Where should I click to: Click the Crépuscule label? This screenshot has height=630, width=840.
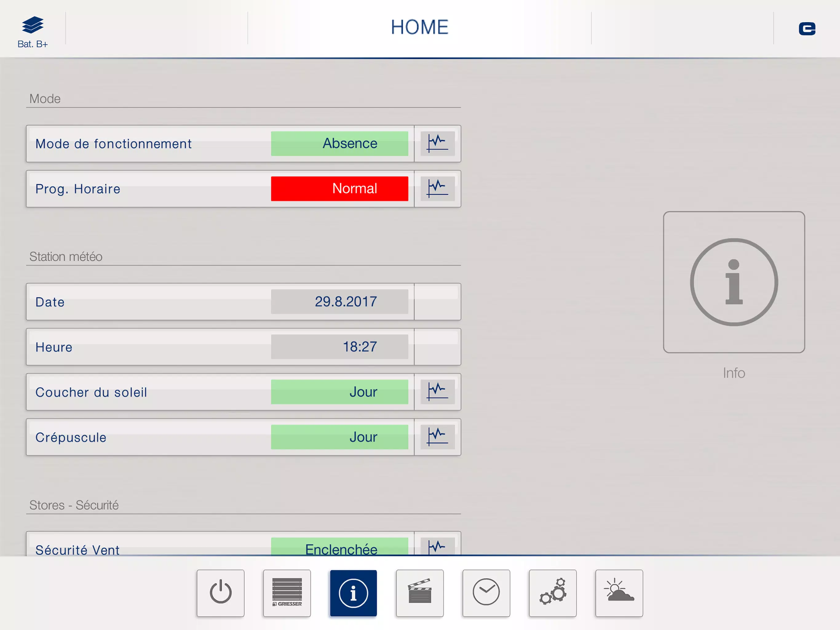pos(71,437)
